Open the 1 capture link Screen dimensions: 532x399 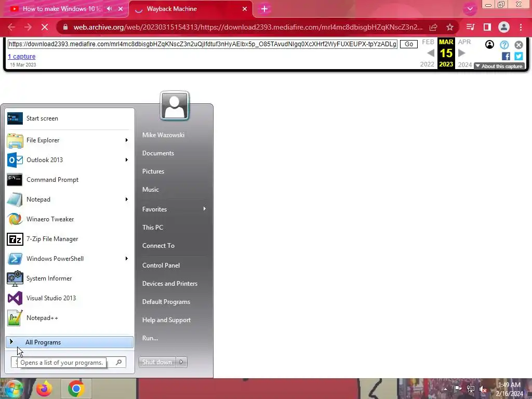point(22,57)
